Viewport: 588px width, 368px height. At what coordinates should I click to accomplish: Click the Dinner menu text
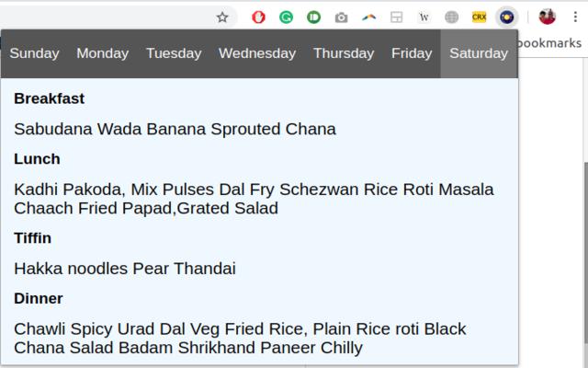[x=240, y=338]
